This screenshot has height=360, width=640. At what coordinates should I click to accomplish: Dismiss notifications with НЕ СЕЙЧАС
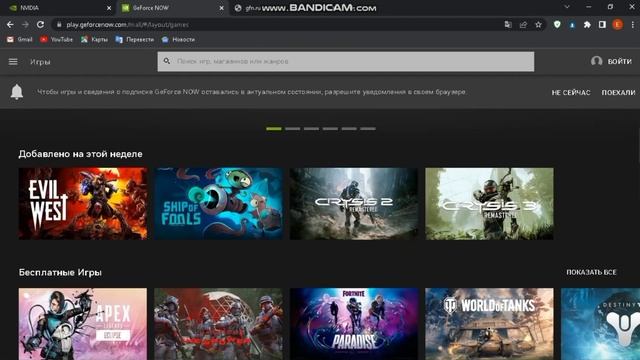(571, 93)
